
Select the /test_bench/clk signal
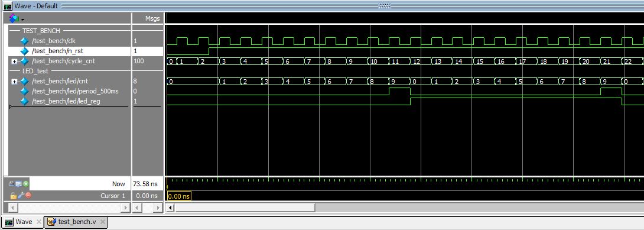click(53, 41)
